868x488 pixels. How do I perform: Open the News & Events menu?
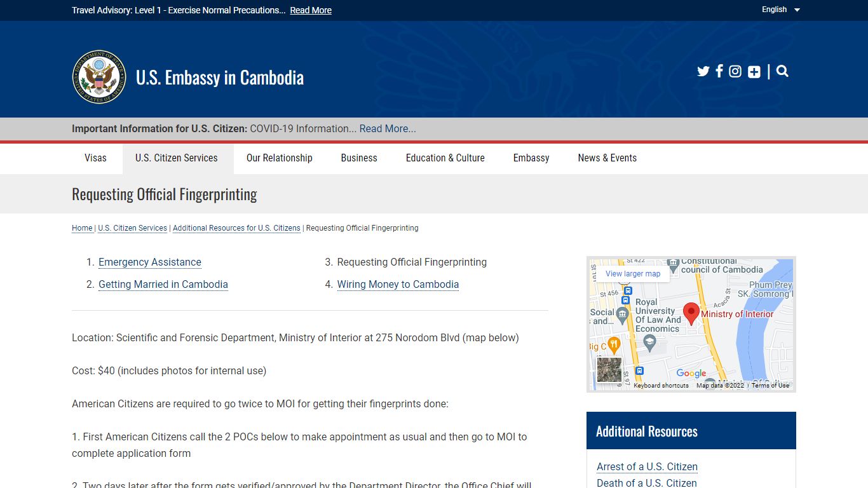pyautogui.click(x=607, y=158)
